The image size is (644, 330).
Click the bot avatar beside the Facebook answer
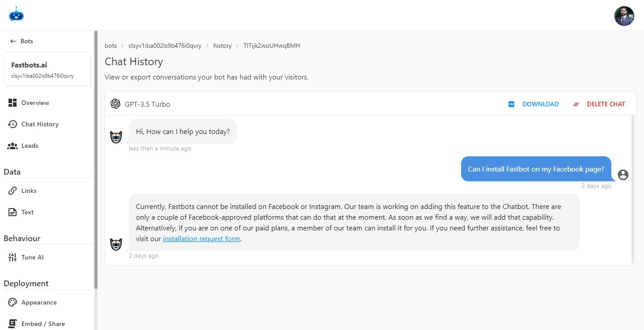click(x=116, y=244)
